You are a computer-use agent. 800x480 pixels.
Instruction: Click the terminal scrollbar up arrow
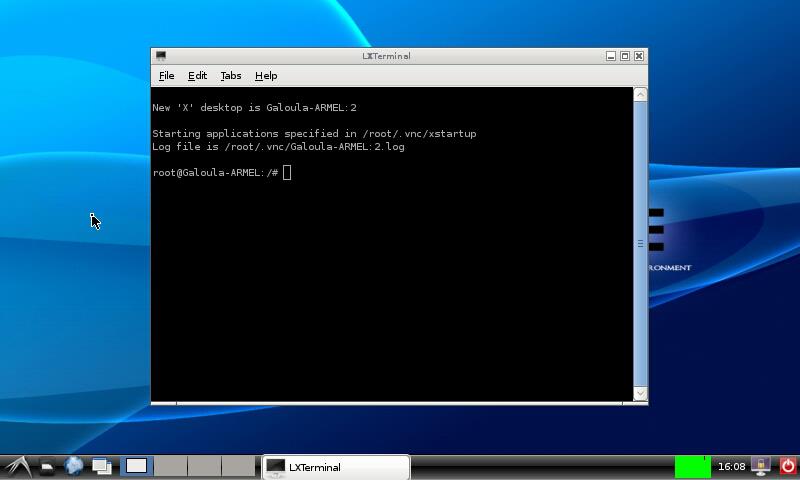coord(641,95)
